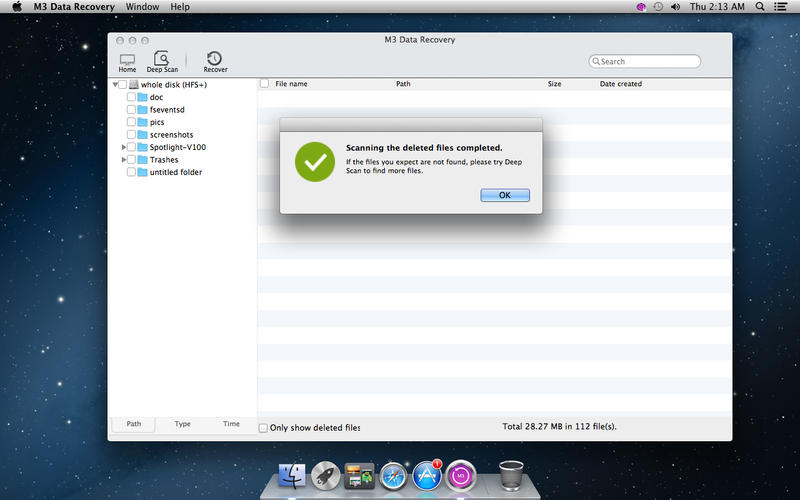Click the menu bar clock Thu 2:13 AM
This screenshot has height=500, width=800.
click(x=717, y=7)
